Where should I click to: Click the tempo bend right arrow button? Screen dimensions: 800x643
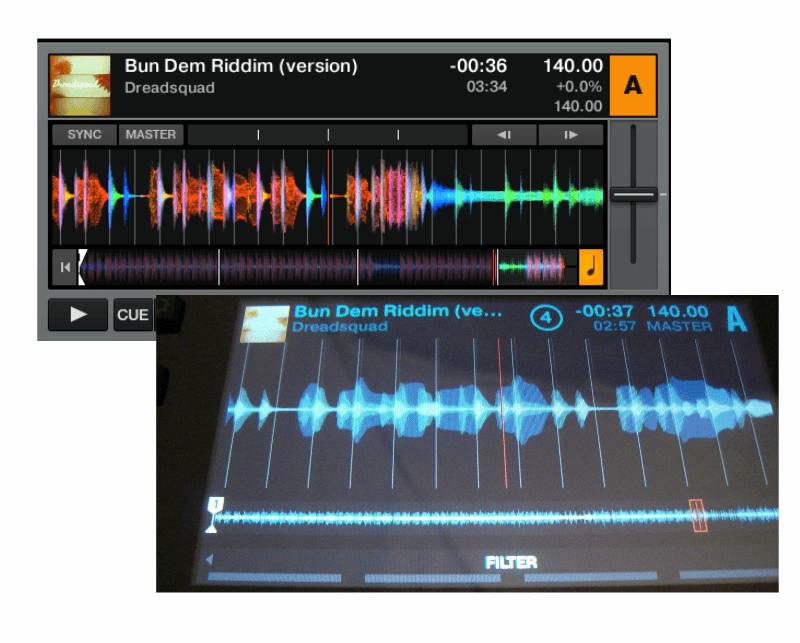tap(571, 135)
